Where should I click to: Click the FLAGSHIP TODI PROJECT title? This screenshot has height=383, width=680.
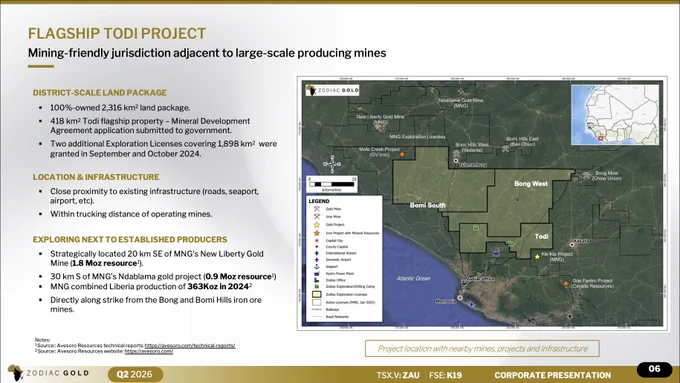point(117,33)
